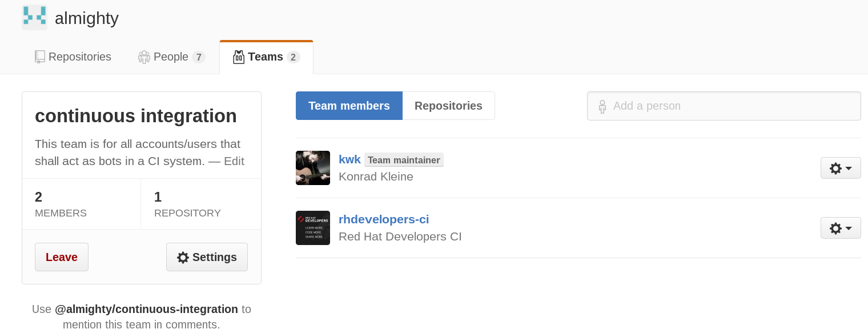The height and width of the screenshot is (333, 868).
Task: Click the name Red Hat Developers CI
Action: tap(400, 236)
